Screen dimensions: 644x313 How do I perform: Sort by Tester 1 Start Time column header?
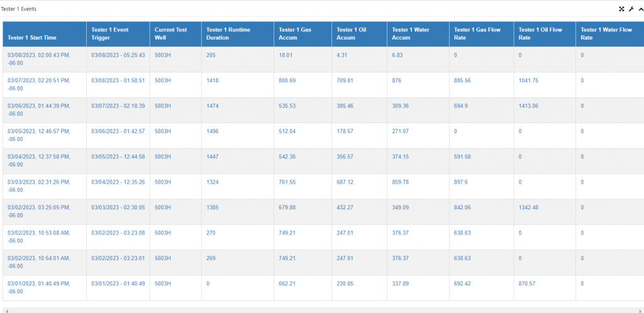32,37
